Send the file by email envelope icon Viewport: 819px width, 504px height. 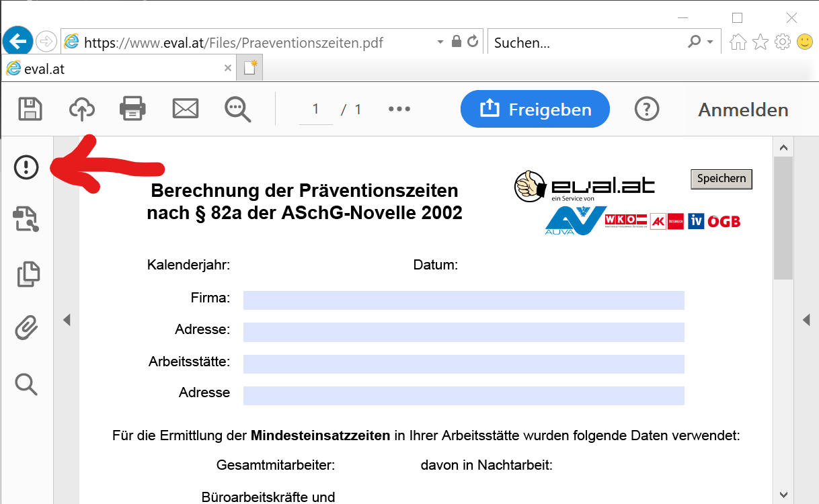pyautogui.click(x=186, y=109)
